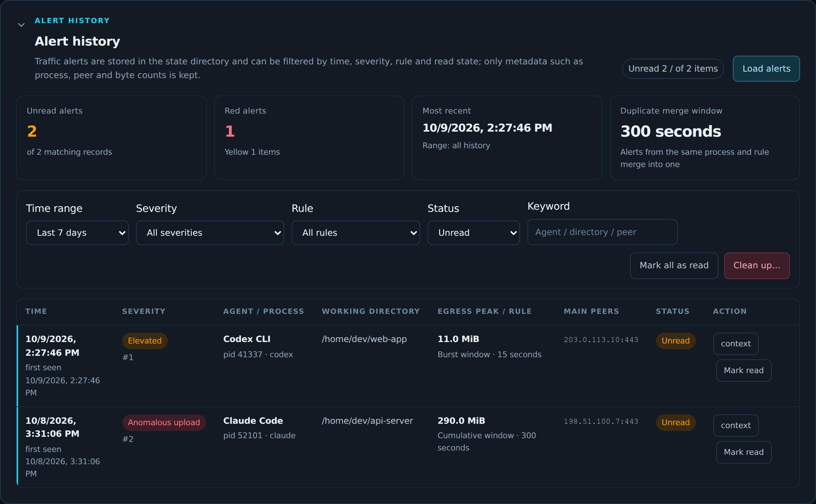Open the Status Unread dropdown
This screenshot has width=816, height=504.
(x=474, y=233)
